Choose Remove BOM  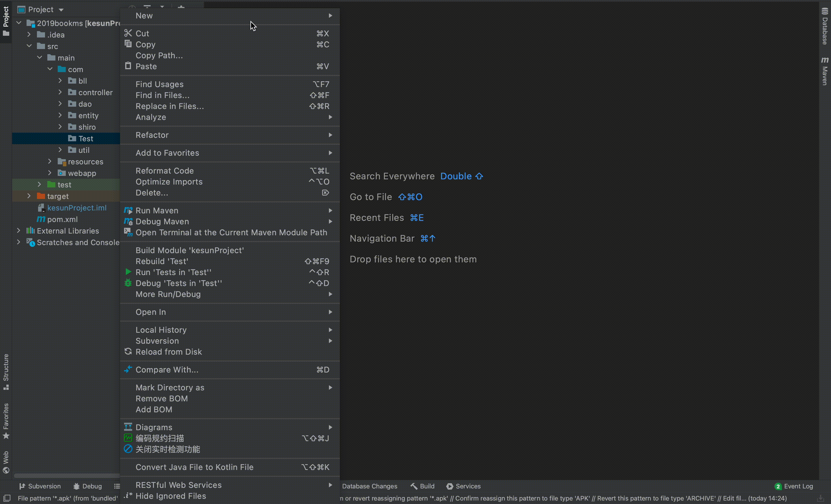coord(230,398)
